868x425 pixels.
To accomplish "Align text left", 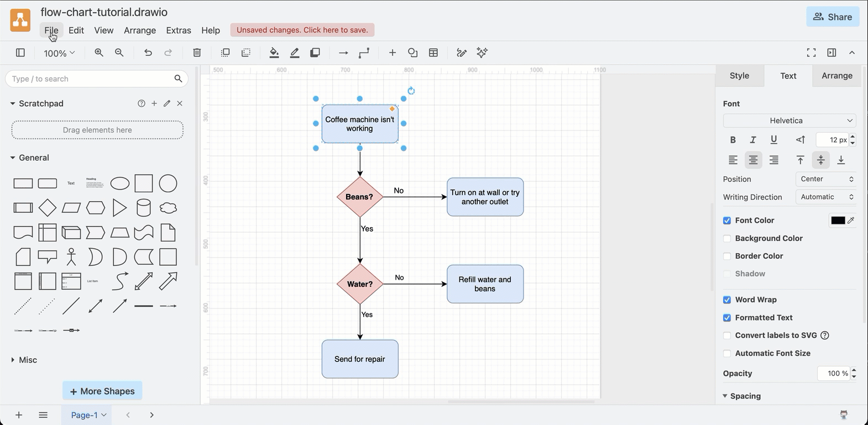I will 733,160.
